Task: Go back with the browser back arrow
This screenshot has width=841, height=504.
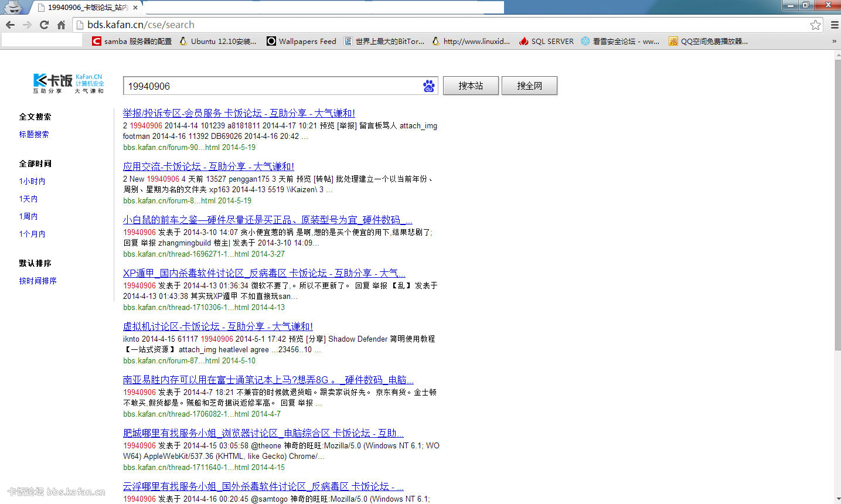Action: click(x=10, y=25)
